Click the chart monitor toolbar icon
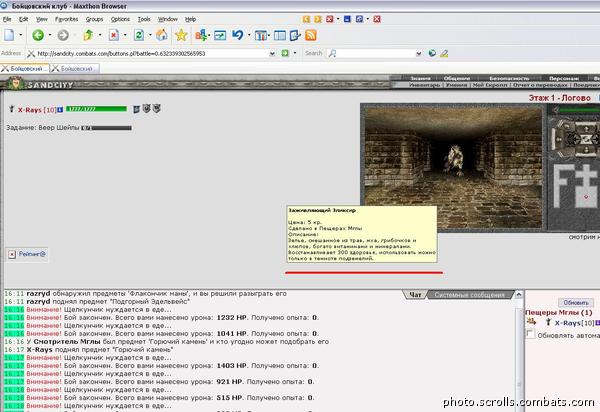 click(x=220, y=36)
